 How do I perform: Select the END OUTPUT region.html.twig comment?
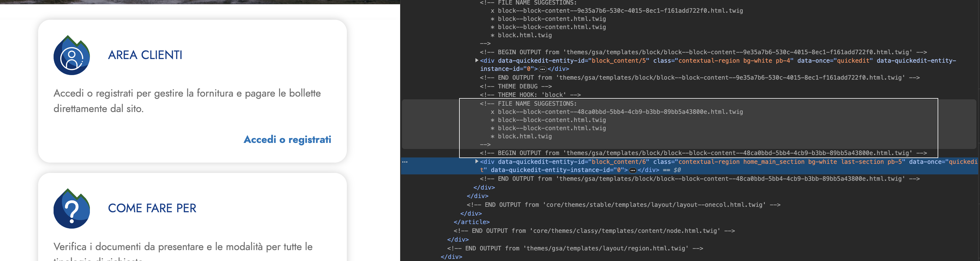point(575,248)
